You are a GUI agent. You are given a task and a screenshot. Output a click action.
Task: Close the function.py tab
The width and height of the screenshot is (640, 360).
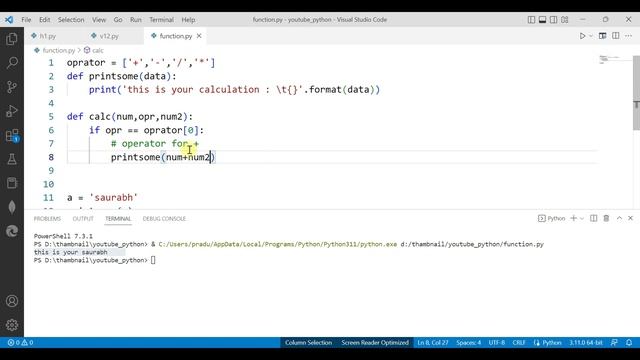click(x=199, y=36)
